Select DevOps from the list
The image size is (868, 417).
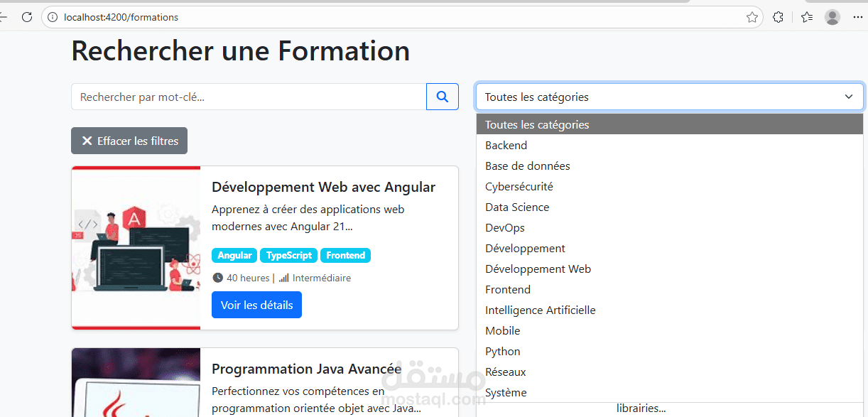[505, 227]
